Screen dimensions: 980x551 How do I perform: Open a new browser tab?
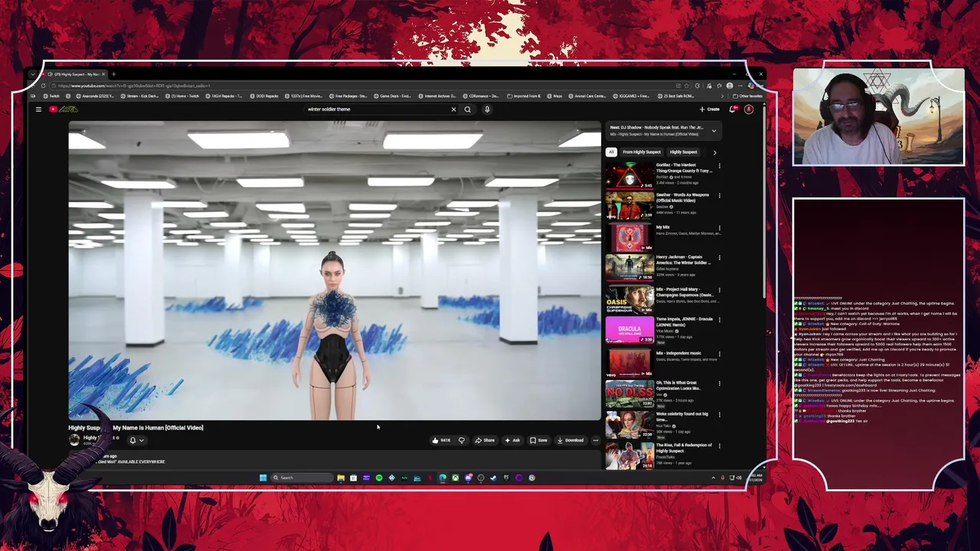(x=113, y=74)
